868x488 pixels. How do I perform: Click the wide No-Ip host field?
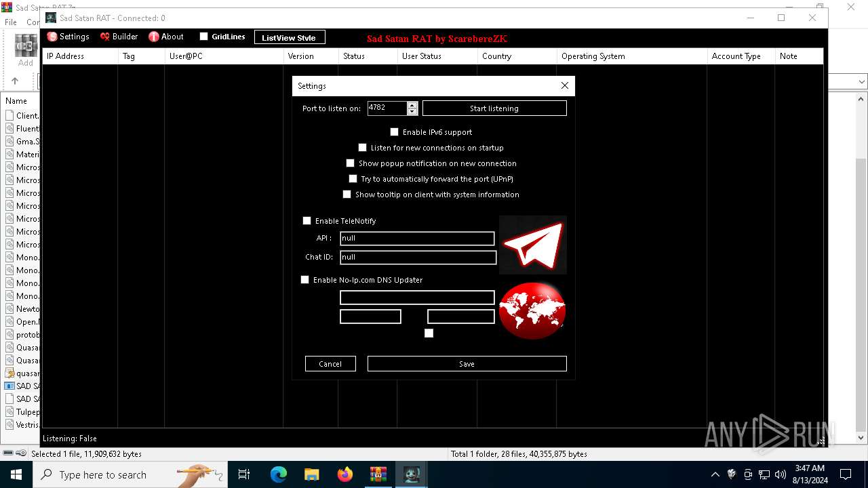pos(417,298)
